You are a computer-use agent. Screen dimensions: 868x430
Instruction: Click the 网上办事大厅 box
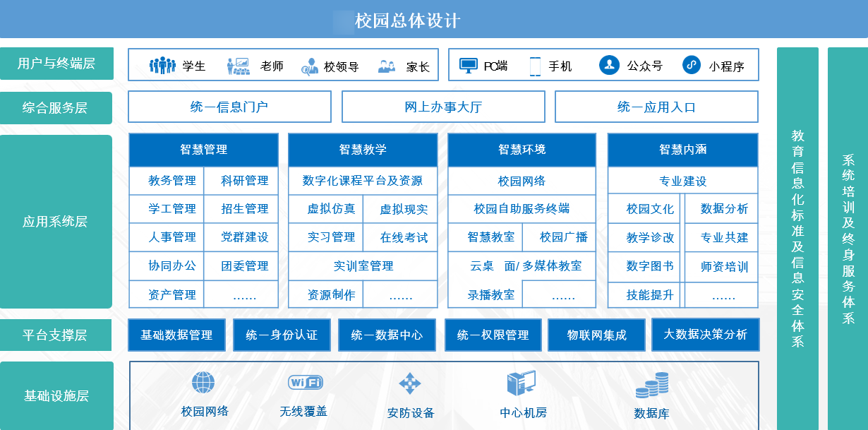[443, 107]
